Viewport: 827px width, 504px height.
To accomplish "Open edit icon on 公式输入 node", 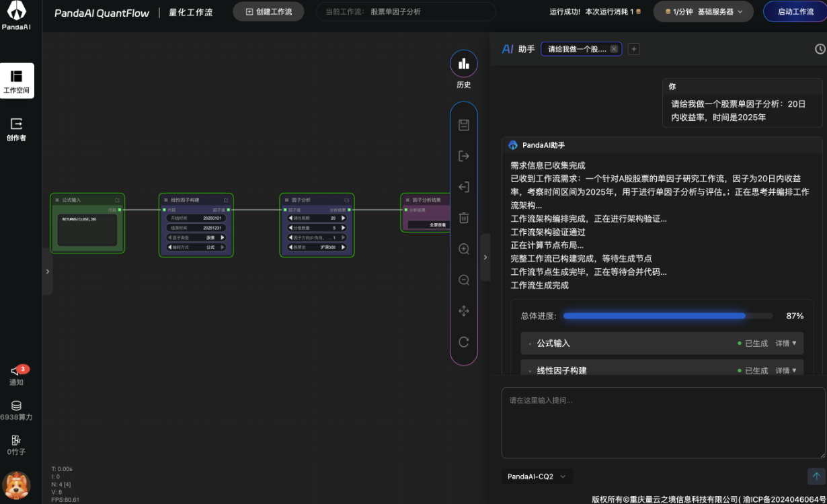I will (x=117, y=200).
